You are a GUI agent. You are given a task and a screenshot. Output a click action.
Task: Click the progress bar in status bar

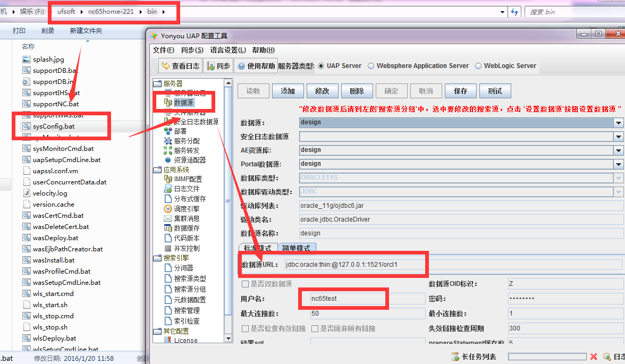click(x=547, y=357)
